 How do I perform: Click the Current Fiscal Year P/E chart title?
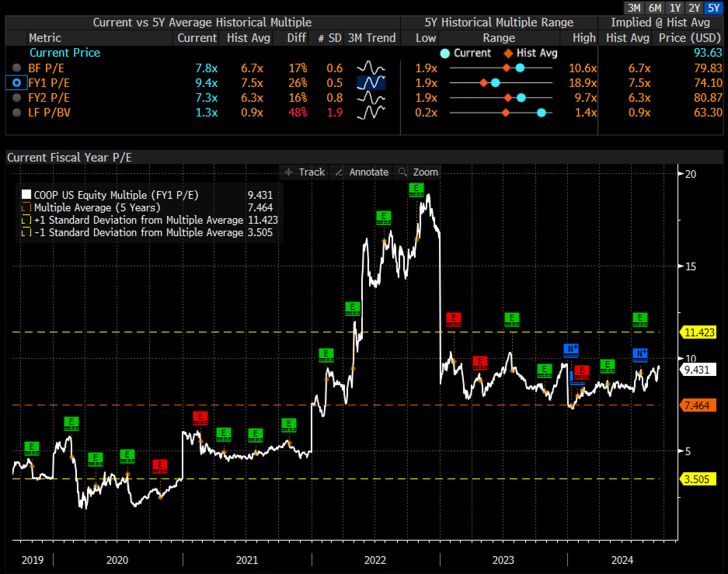coord(69,157)
